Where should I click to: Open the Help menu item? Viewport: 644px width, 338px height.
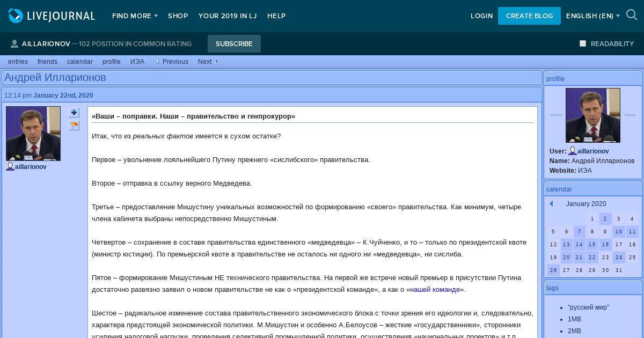[276, 16]
